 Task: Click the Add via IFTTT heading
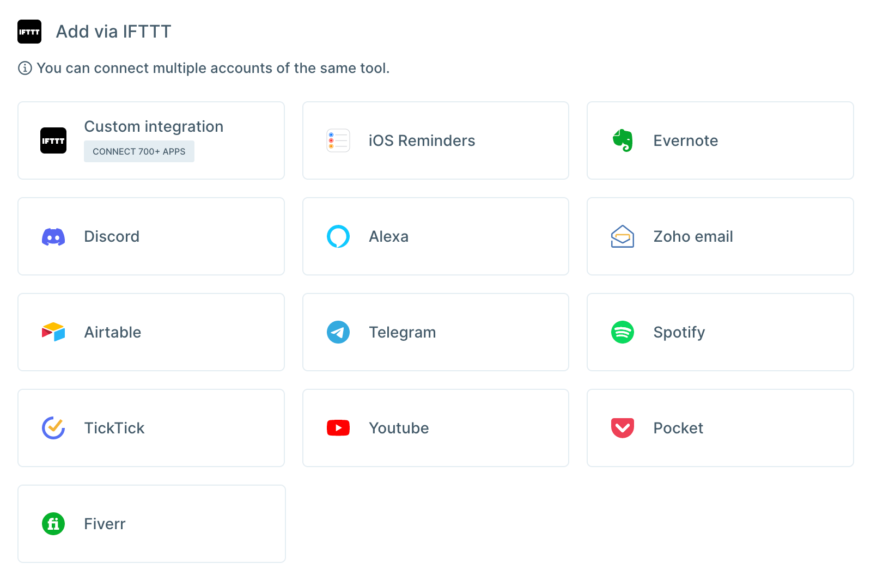[x=113, y=32]
